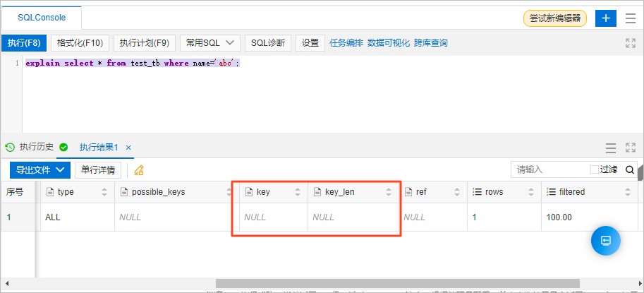This screenshot has height=293, width=644.
Task: Click the 1 cell under rows
Action: click(x=504, y=217)
